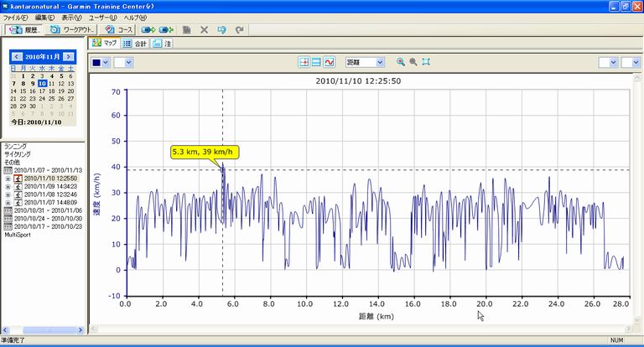644x347 pixels.
Task: Expand the 2010/11/07 14:48:09 activity node
Action: pos(8,203)
